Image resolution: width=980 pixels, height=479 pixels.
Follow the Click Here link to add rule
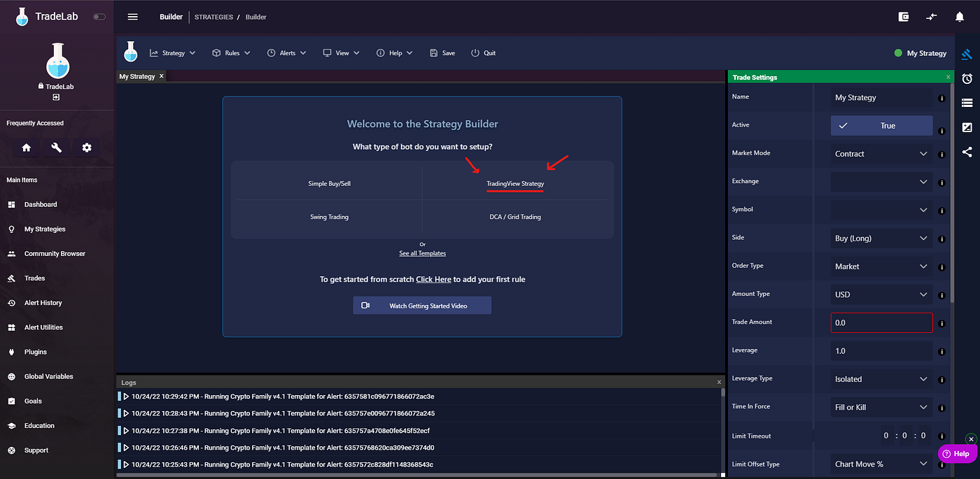[433, 279]
